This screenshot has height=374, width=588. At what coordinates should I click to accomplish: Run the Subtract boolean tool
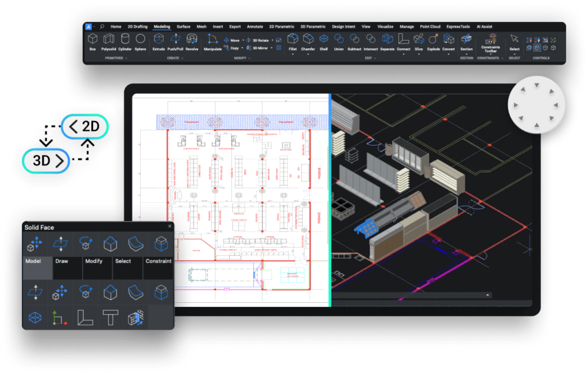click(354, 41)
